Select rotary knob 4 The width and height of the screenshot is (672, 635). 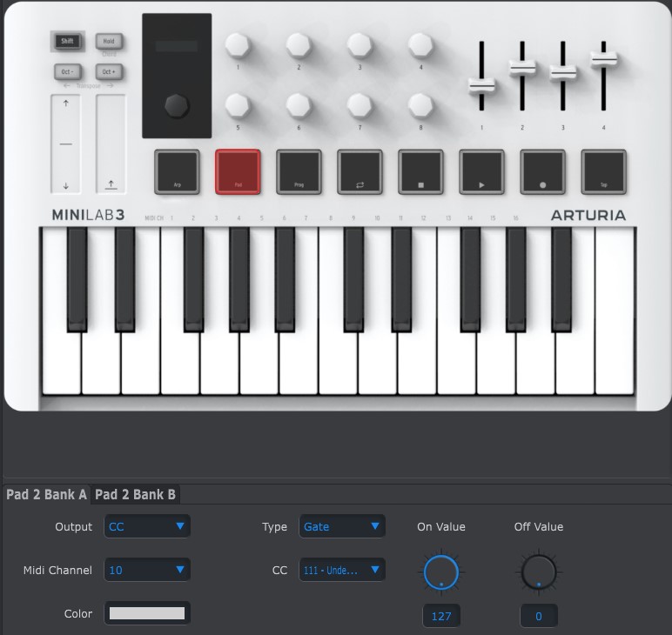pyautogui.click(x=420, y=45)
